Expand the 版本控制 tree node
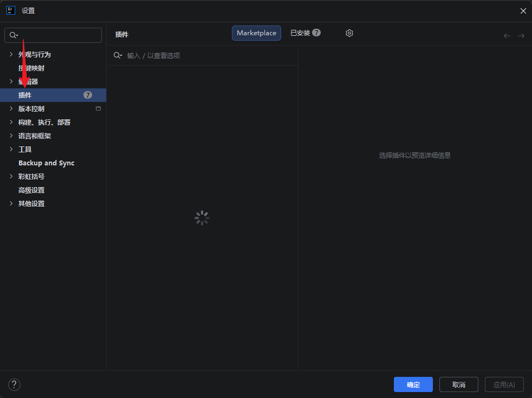Viewport: 532px width, 398px height. 11,108
